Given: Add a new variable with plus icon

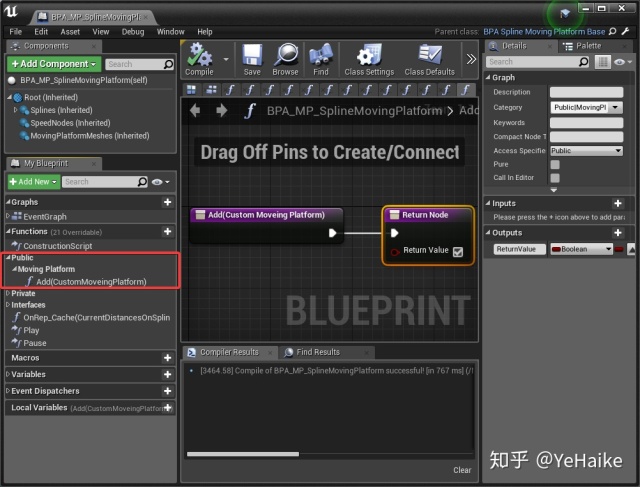Looking at the screenshot, I should click(x=167, y=374).
